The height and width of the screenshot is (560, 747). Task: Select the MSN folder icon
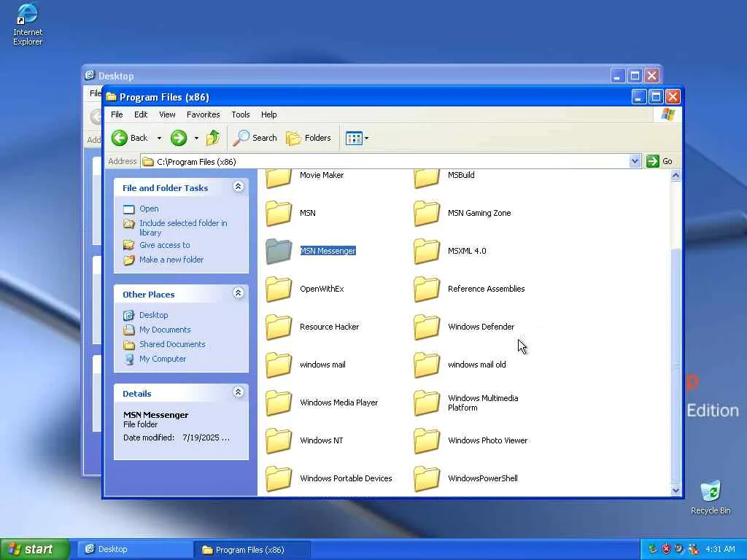(x=279, y=213)
